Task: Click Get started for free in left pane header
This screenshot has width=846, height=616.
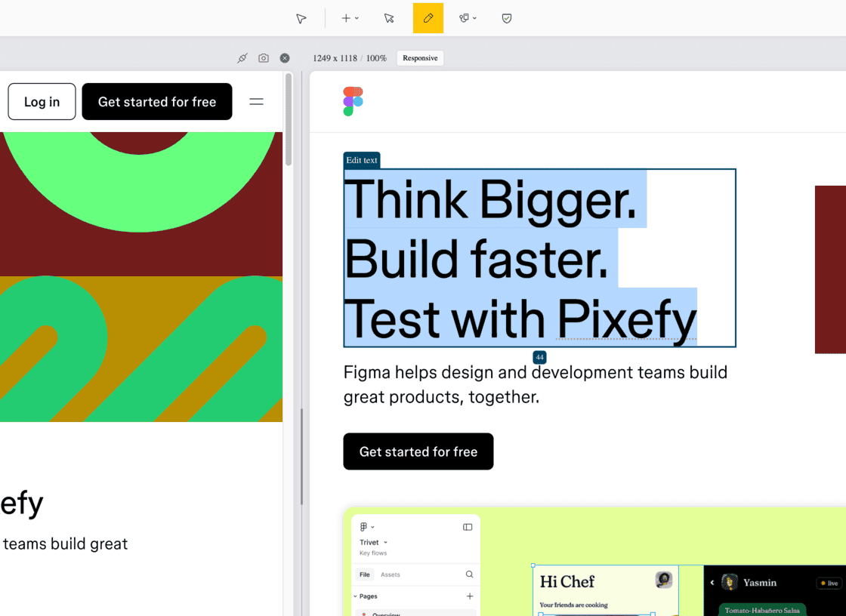Action: tap(157, 101)
